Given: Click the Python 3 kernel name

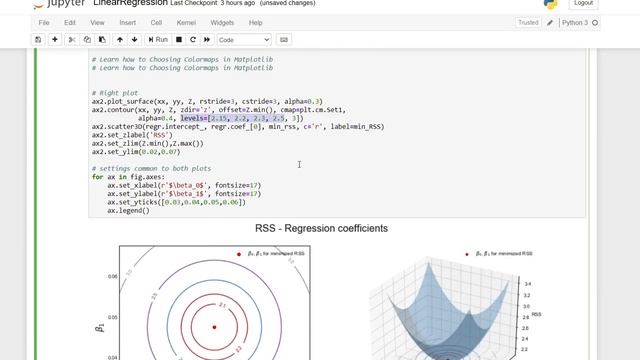Looking at the screenshot, I should [x=575, y=23].
